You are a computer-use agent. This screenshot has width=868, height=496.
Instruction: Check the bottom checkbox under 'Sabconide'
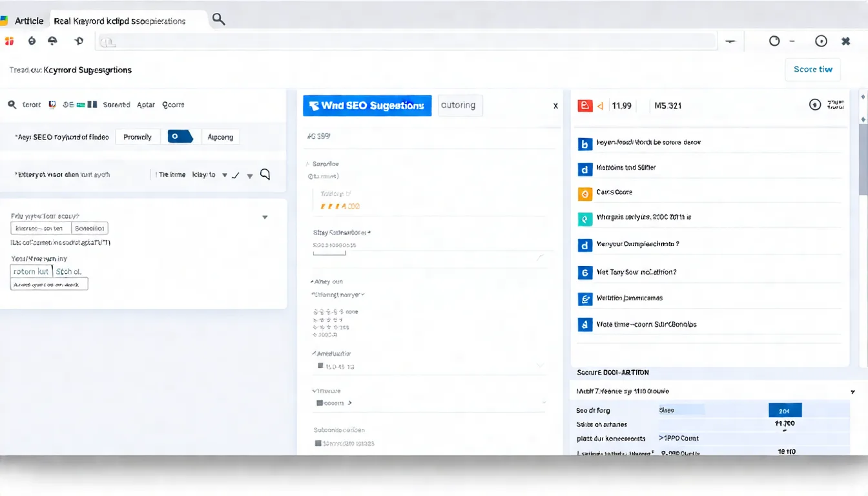pyautogui.click(x=318, y=443)
